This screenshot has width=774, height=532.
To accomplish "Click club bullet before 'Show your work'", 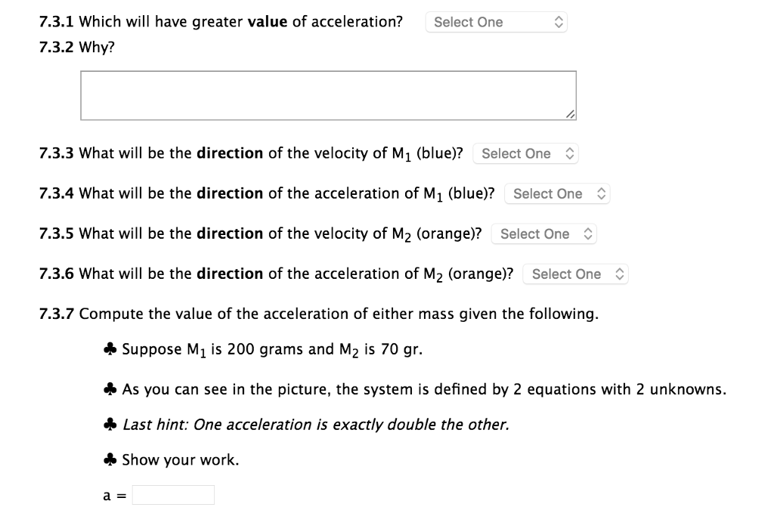I will (x=110, y=459).
